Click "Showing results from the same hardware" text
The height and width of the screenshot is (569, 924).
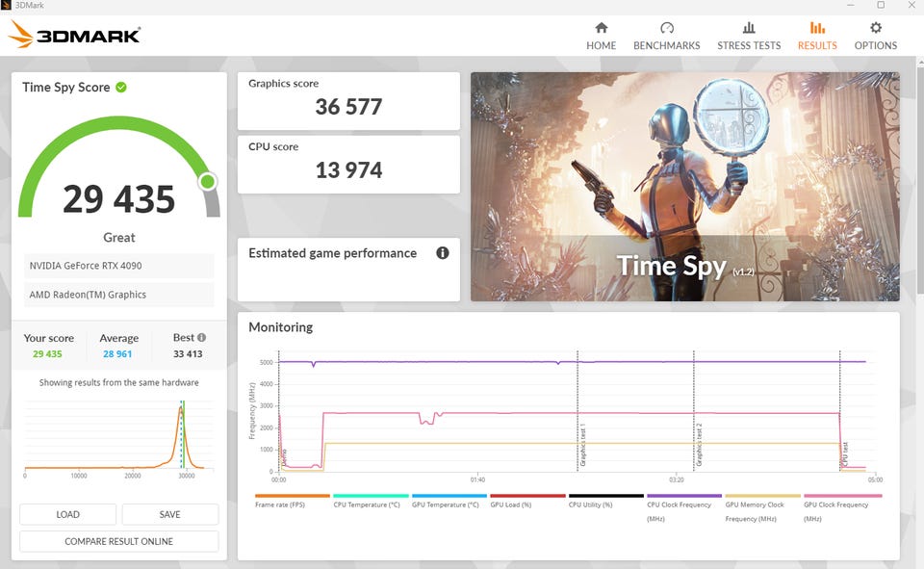click(119, 382)
